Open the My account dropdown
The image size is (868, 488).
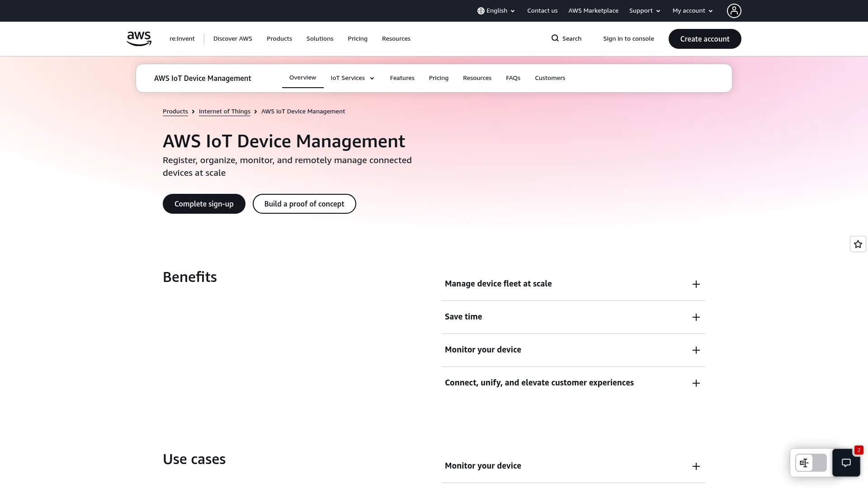pos(693,11)
